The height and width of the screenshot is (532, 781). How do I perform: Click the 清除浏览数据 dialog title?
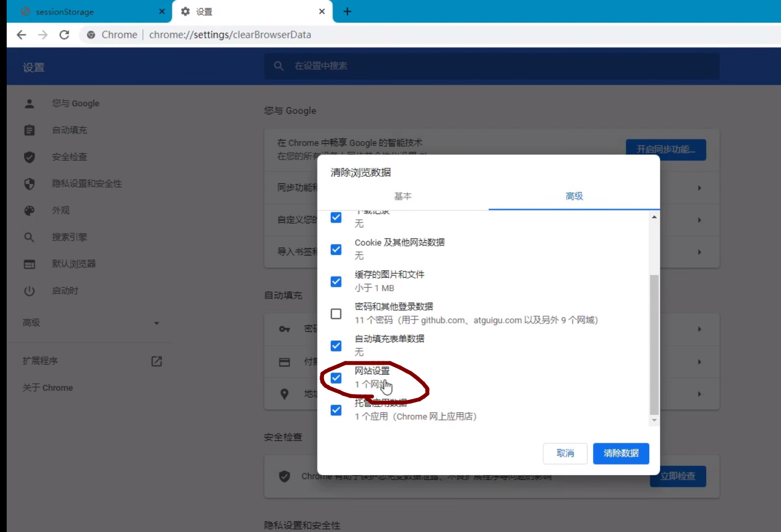360,172
